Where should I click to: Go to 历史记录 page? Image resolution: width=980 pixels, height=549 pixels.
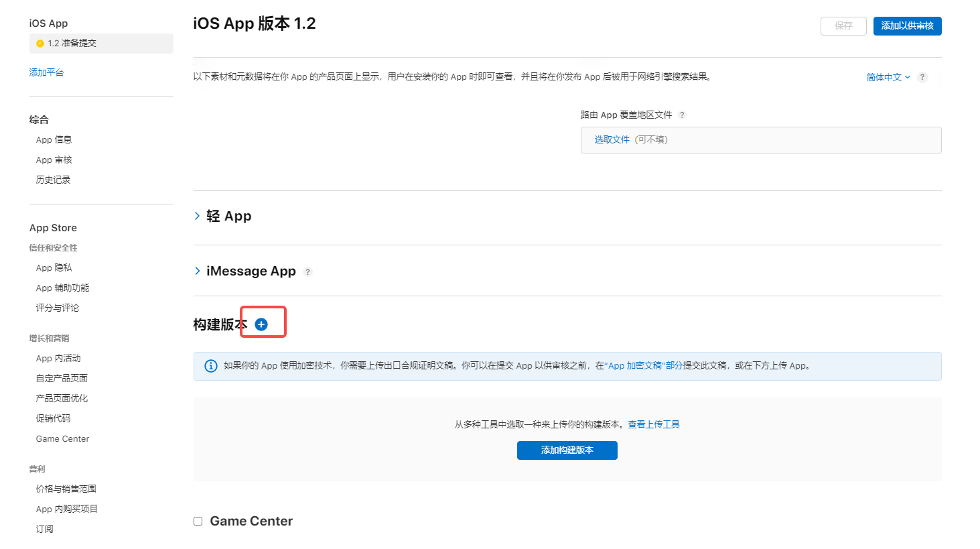[53, 180]
